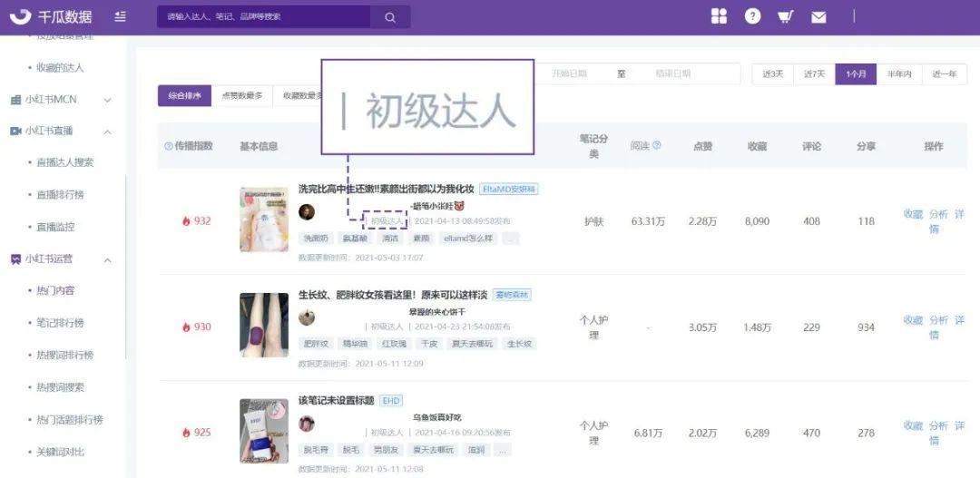
Task: Open 笔记排行榜 in the sidebar
Action: coord(60,323)
